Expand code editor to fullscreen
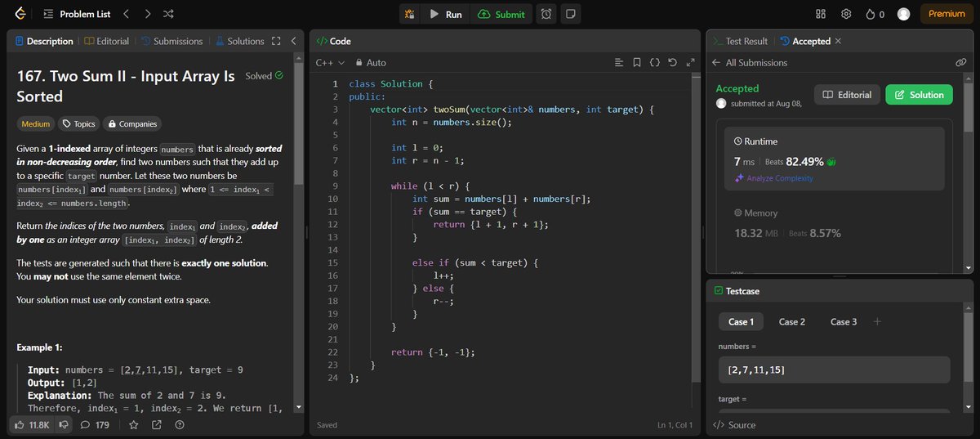This screenshot has width=980, height=439. point(691,62)
